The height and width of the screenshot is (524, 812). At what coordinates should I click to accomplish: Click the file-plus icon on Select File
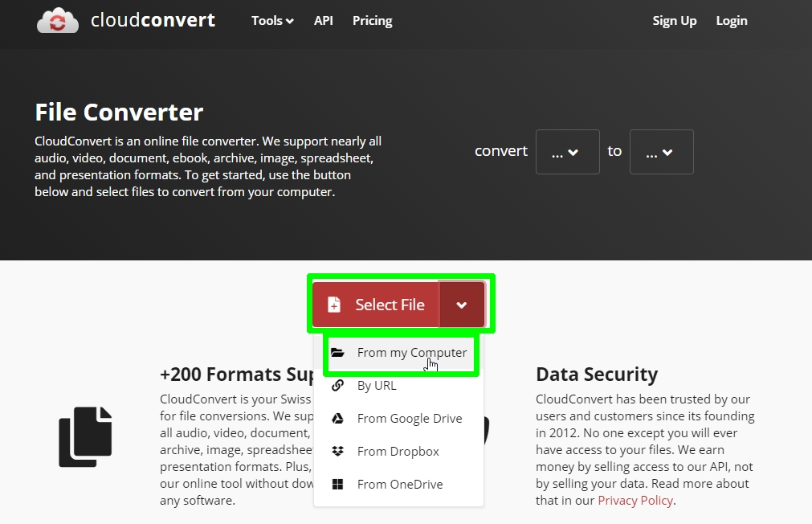(335, 305)
